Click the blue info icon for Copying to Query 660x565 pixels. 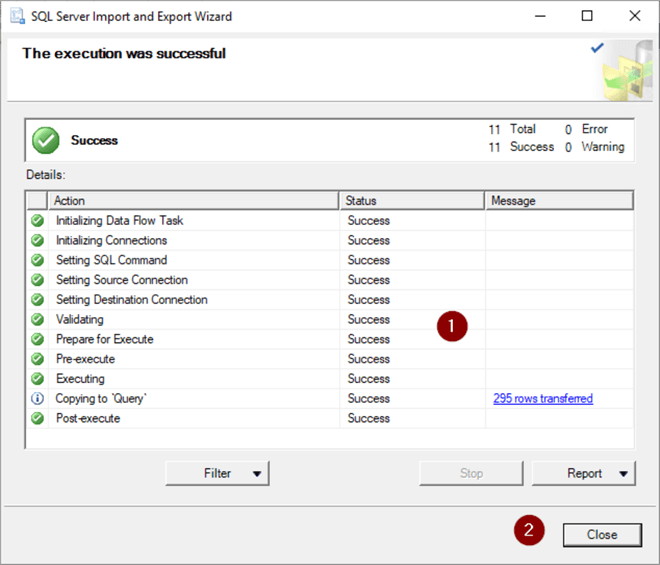coord(37,399)
